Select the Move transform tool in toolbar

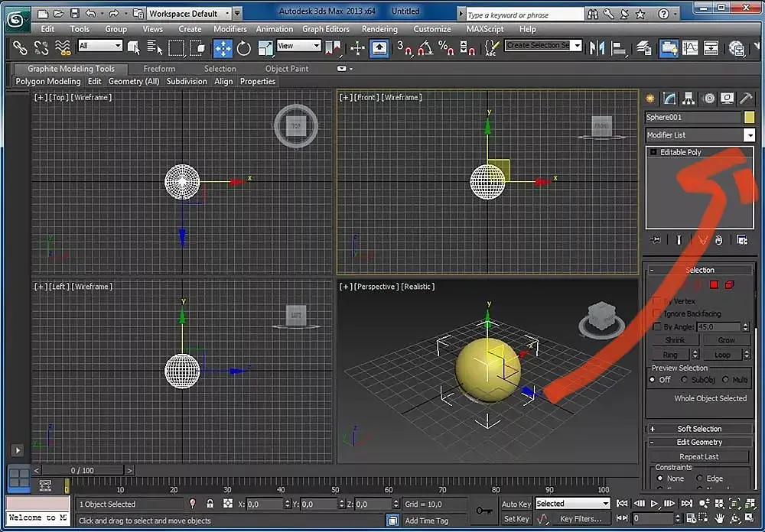click(223, 48)
